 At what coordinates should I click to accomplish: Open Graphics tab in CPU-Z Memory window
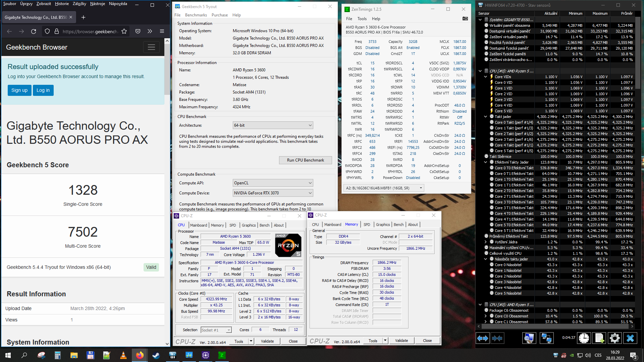383,225
